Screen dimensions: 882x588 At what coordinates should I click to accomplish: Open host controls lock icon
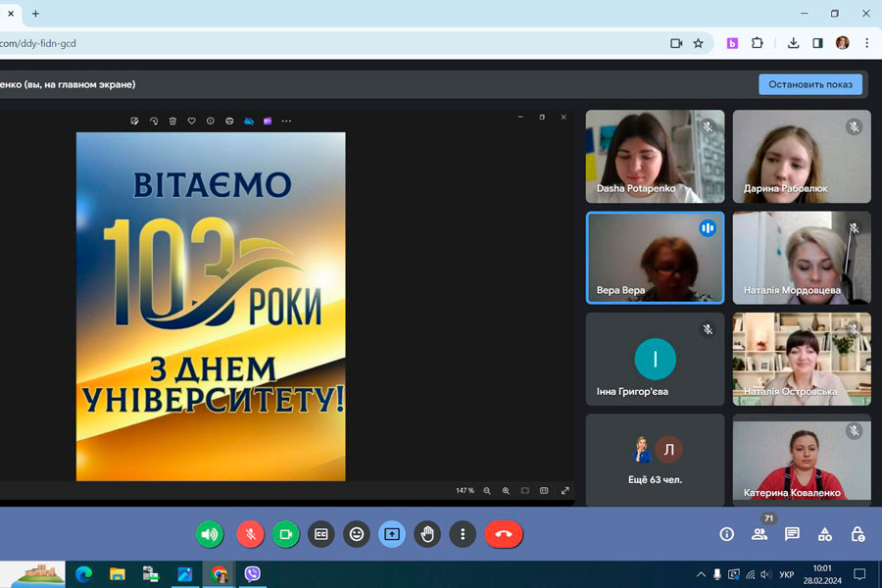pyautogui.click(x=857, y=534)
